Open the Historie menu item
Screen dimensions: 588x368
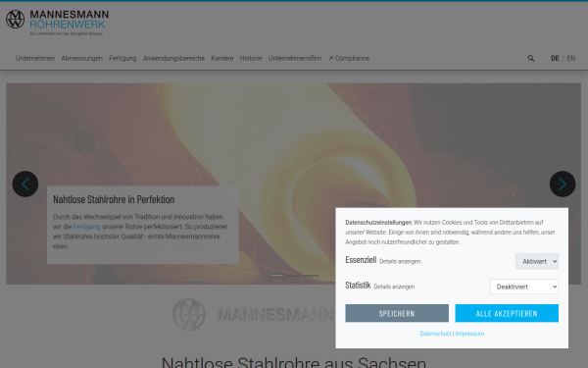pos(251,58)
